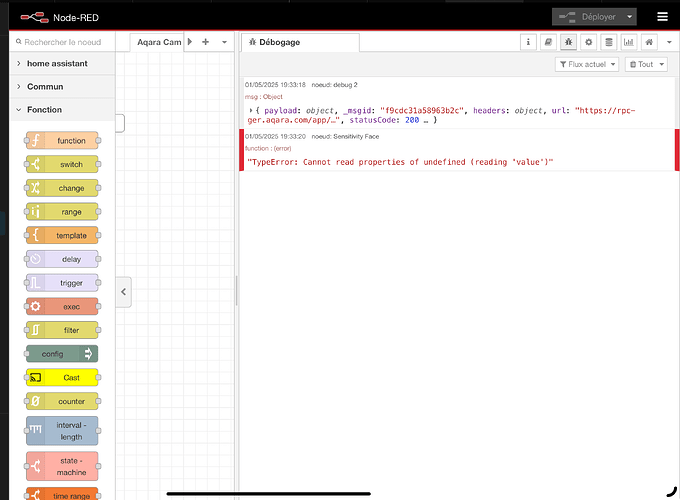The width and height of the screenshot is (680, 500).
Task: Open Tout clear messages dropdown
Action: pos(646,64)
